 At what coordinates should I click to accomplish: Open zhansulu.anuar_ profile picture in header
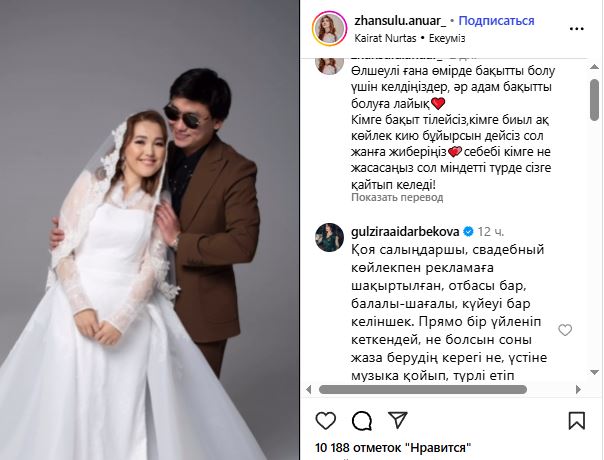[x=329, y=29]
